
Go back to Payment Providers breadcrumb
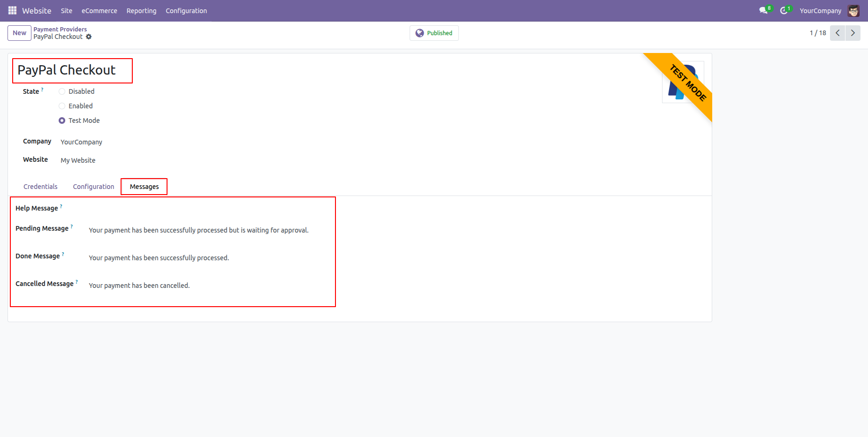tap(60, 29)
